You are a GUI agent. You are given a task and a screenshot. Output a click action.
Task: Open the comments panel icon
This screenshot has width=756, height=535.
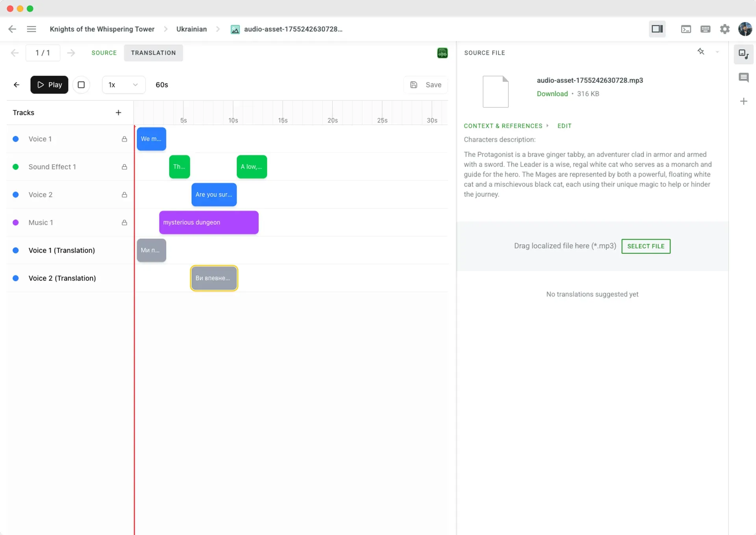pos(744,78)
